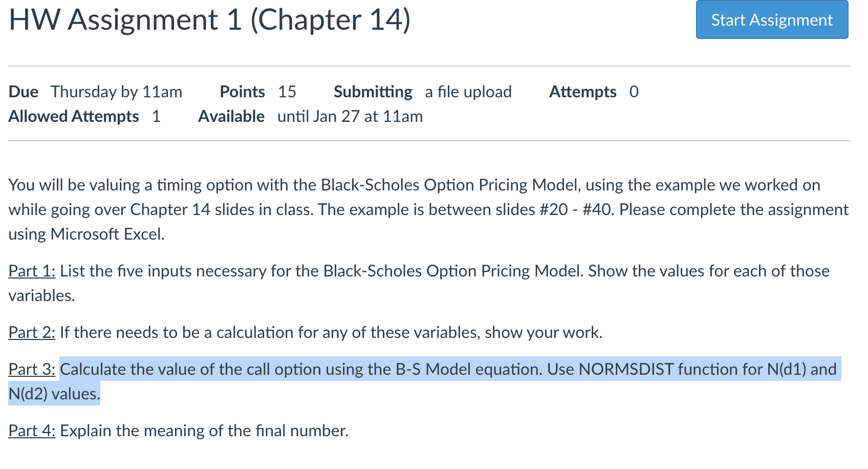This screenshot has width=868, height=469.
Task: Select the Part 4 underlined label
Action: (x=31, y=431)
